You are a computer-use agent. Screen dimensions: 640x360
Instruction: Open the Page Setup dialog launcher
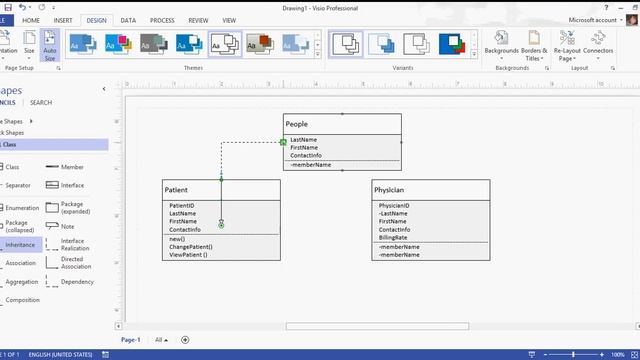tap(58, 68)
